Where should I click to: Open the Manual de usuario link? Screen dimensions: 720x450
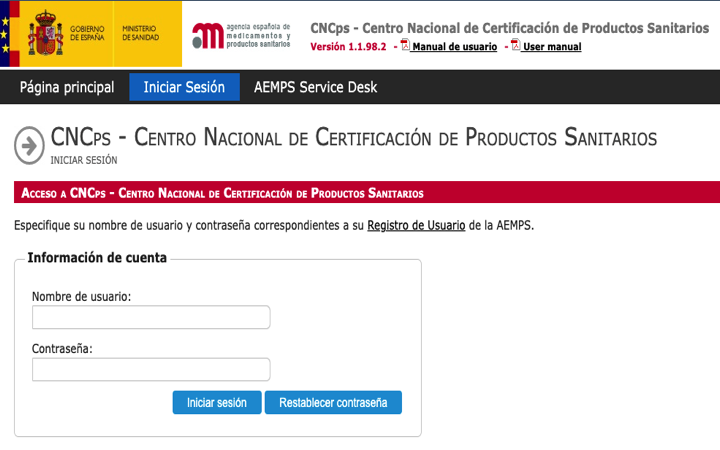[x=454, y=47]
